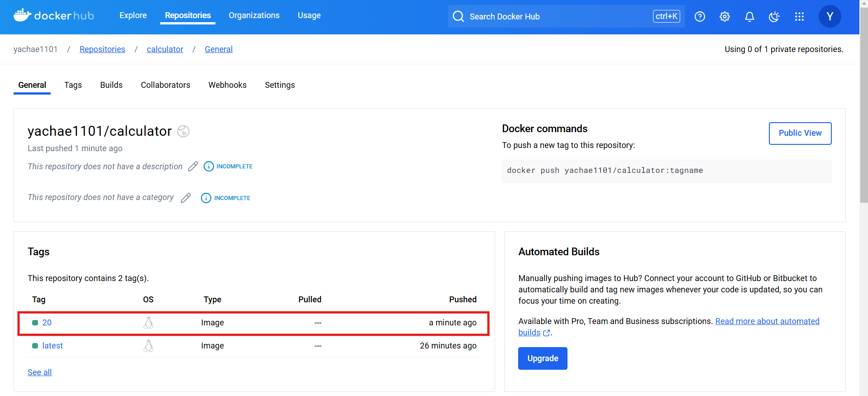Open the help question mark icon
Image resolution: width=868 pixels, height=396 pixels.
700,17
